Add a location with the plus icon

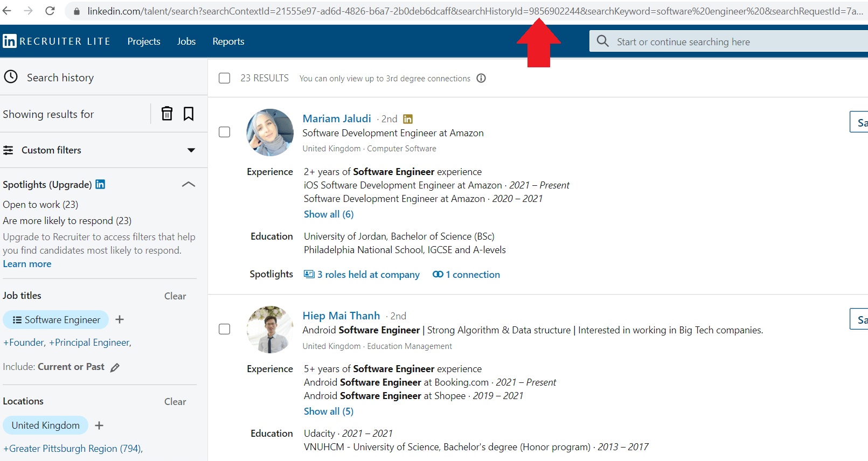coord(99,425)
